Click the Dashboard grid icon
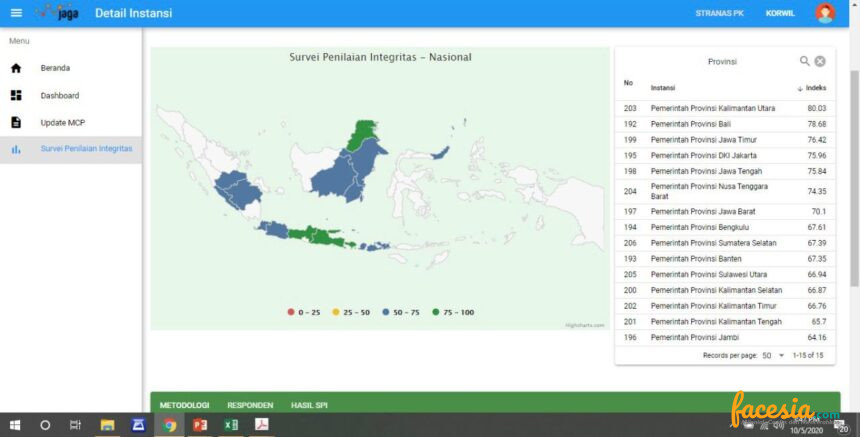 pyautogui.click(x=16, y=95)
